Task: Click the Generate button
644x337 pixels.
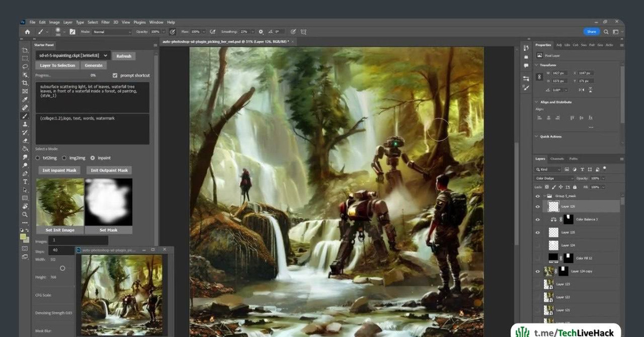Action: click(93, 65)
